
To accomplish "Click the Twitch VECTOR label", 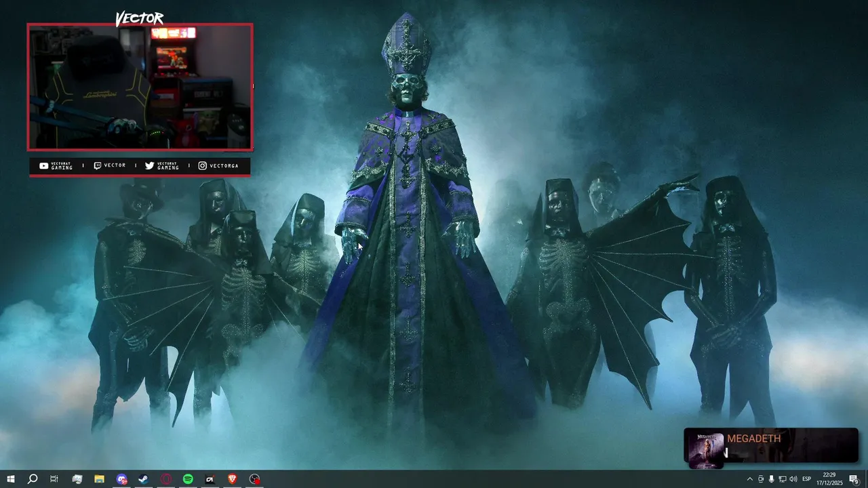I will [x=110, y=165].
